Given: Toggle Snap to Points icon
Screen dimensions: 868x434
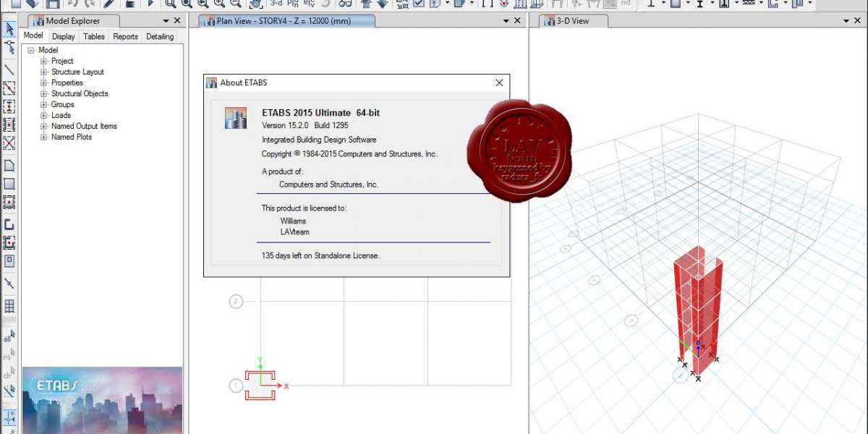Looking at the screenshot, I should (9, 417).
